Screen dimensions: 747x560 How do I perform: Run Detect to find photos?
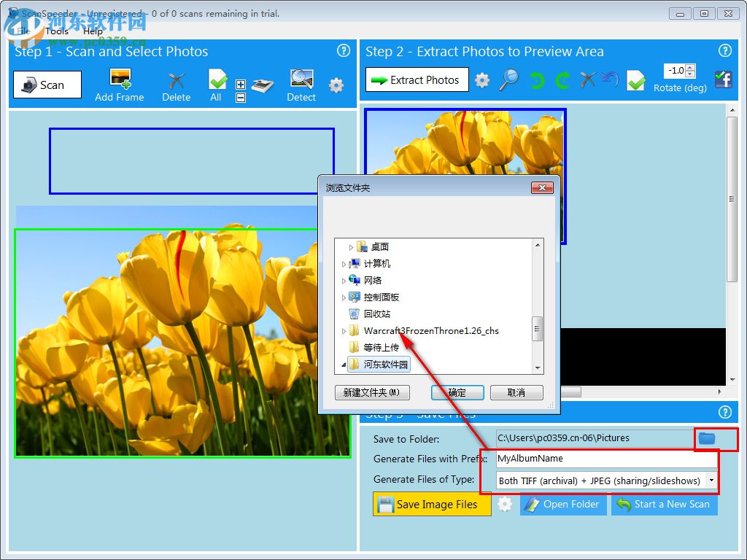[x=301, y=85]
